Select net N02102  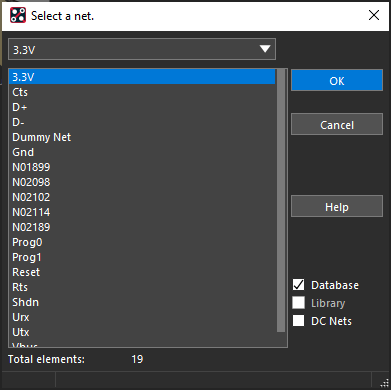point(142,197)
